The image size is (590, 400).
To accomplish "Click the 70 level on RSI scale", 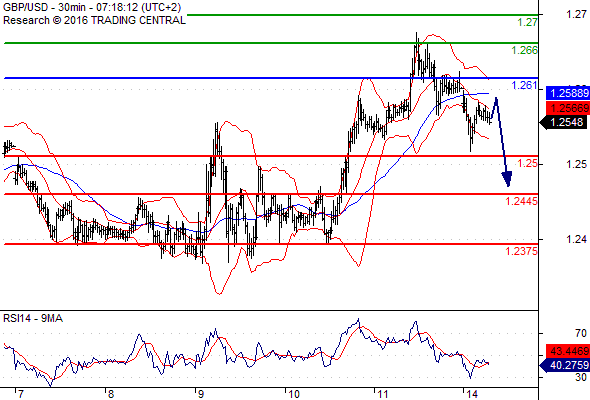I will coord(581,333).
